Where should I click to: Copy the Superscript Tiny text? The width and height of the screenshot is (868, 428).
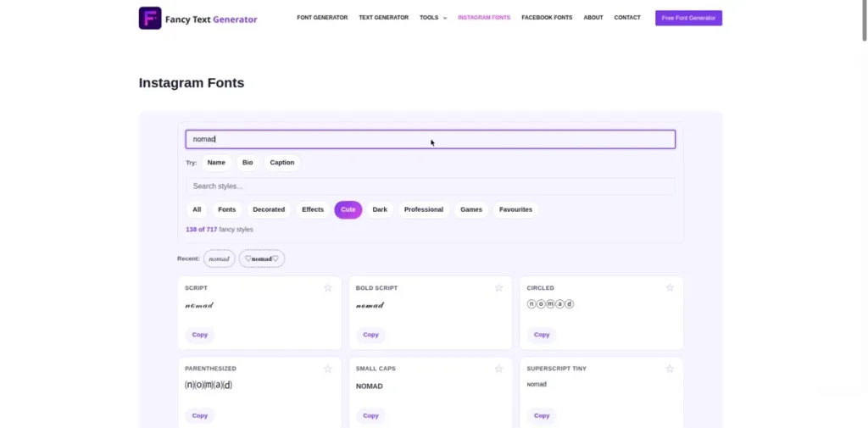coord(542,416)
